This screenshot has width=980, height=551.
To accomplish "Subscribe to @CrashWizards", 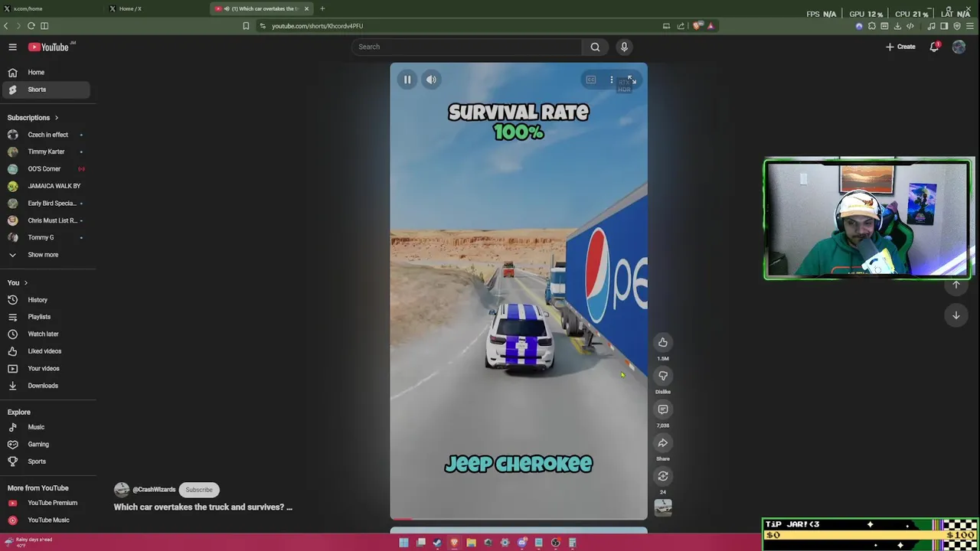I will point(199,490).
